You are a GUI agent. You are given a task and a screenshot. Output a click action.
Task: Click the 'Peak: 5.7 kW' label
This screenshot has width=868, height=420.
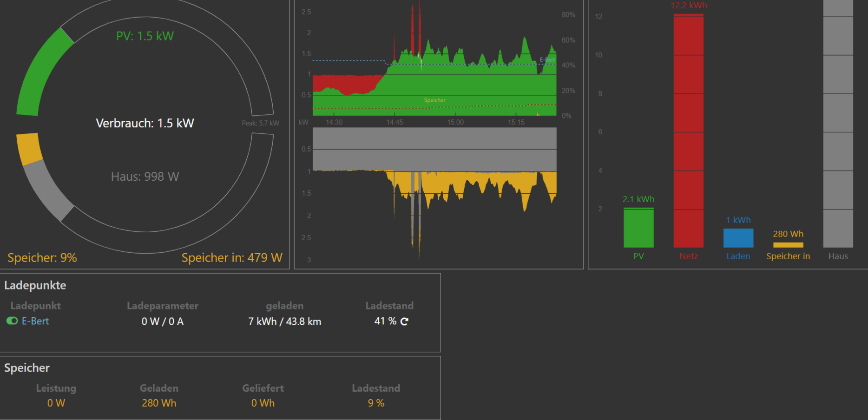point(260,123)
